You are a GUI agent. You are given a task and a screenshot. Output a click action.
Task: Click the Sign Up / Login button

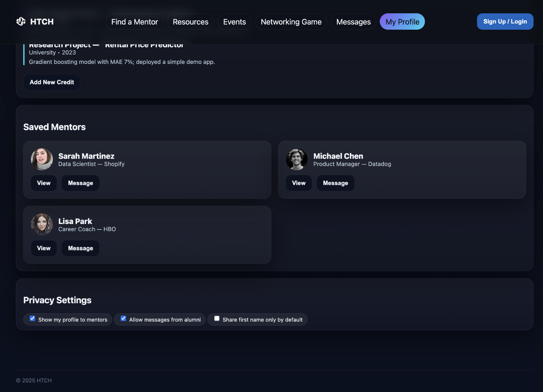click(505, 21)
